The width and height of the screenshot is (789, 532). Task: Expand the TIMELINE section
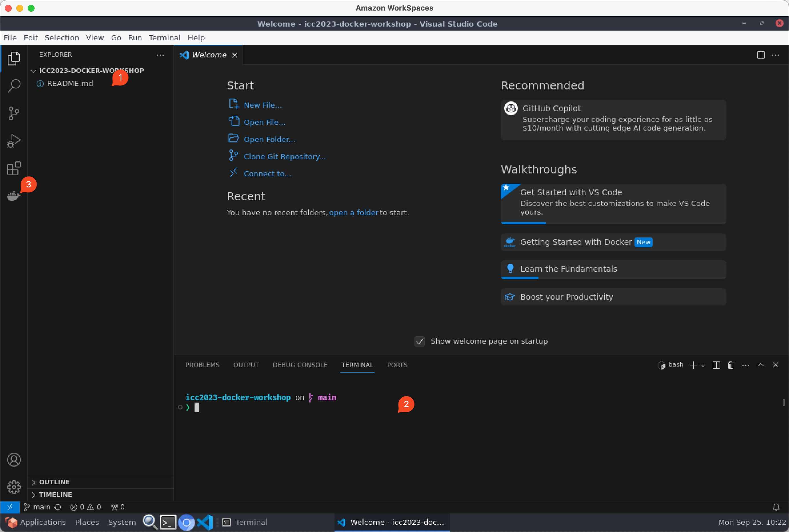coord(55,495)
